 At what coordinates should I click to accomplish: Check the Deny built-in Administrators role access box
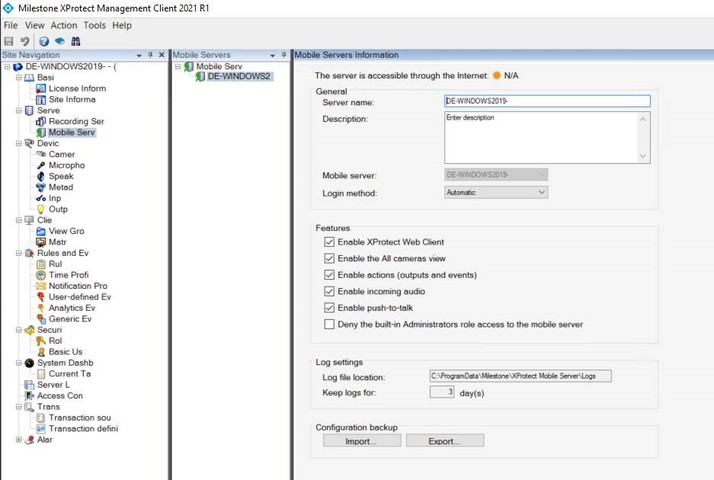click(329, 324)
